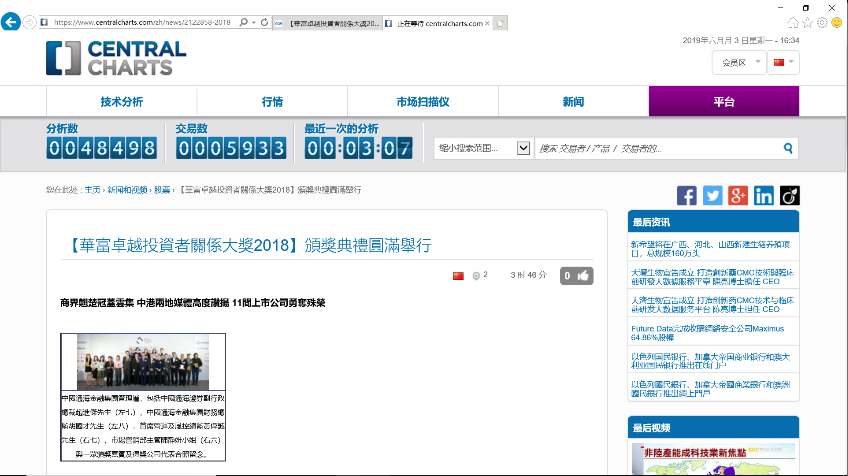Click the browser forward arrow button
The width and height of the screenshot is (848, 476).
(x=30, y=22)
